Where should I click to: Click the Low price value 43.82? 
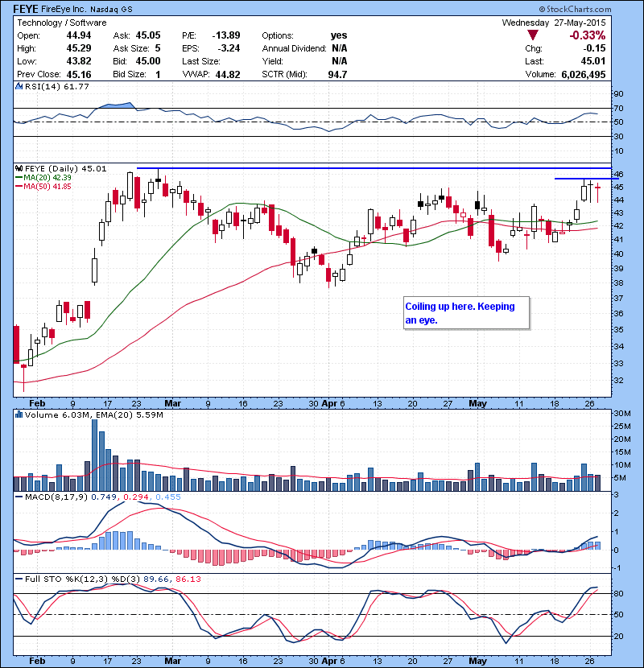coord(79,61)
